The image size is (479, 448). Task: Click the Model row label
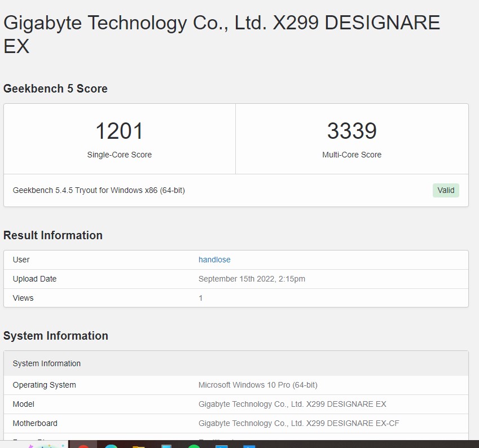23,405
